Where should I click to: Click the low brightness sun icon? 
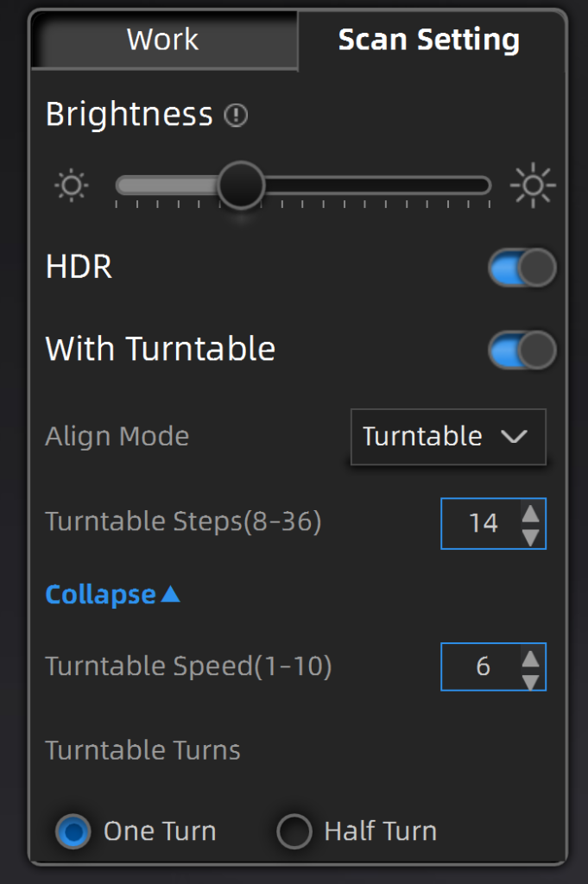[x=72, y=186]
